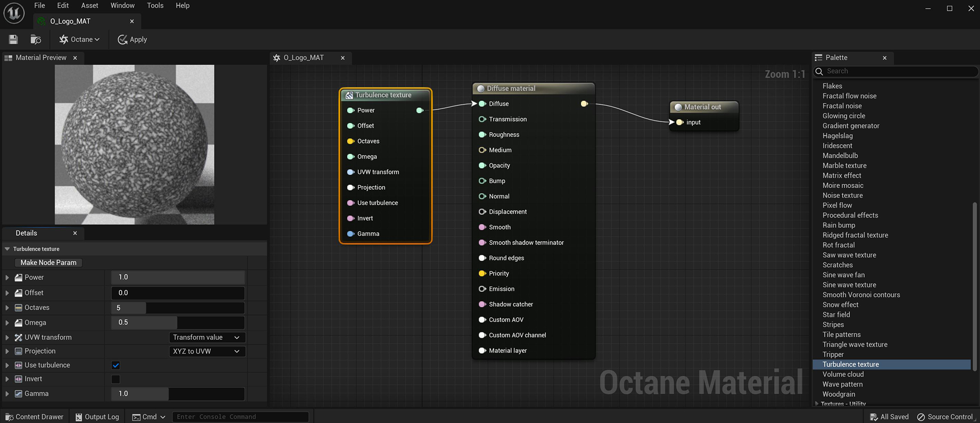Click the Octaves pin on Turbulence node
The width and height of the screenshot is (980, 423).
(x=351, y=141)
